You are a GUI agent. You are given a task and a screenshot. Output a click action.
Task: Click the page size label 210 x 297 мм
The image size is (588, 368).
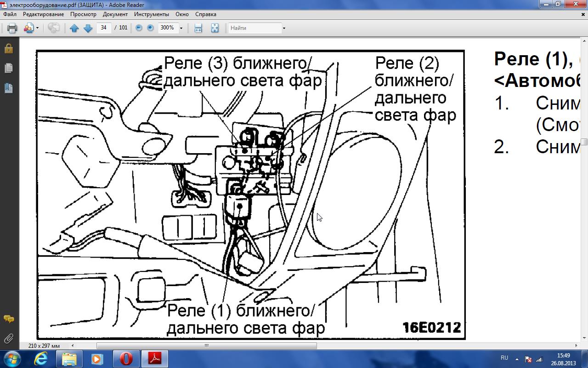tap(44, 345)
